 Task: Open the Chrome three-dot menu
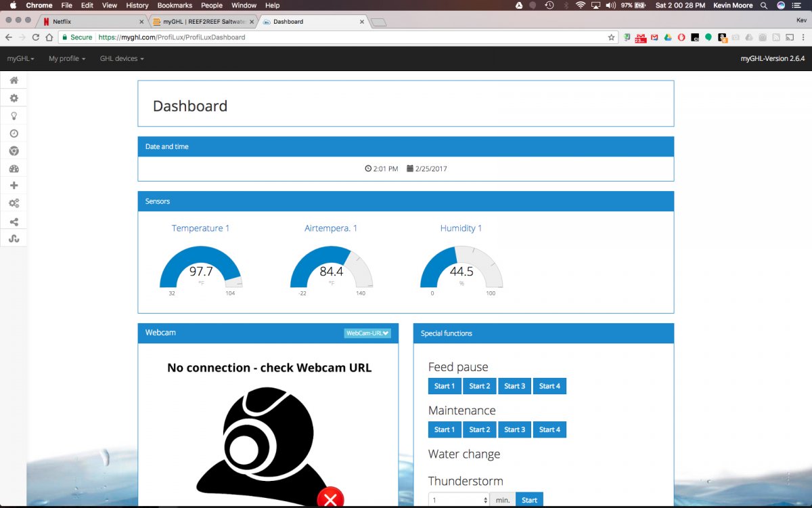click(x=803, y=37)
